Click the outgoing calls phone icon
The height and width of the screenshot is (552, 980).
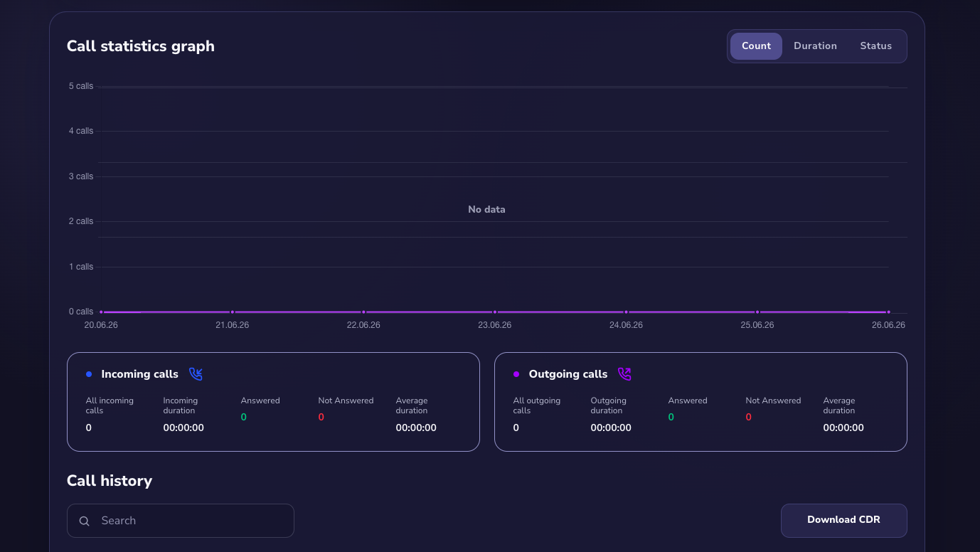coord(624,374)
